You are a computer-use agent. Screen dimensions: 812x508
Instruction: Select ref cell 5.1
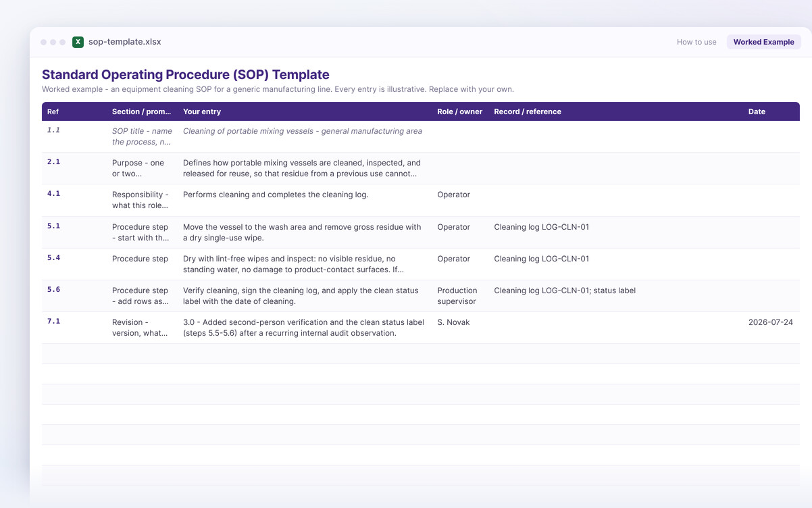click(53, 226)
